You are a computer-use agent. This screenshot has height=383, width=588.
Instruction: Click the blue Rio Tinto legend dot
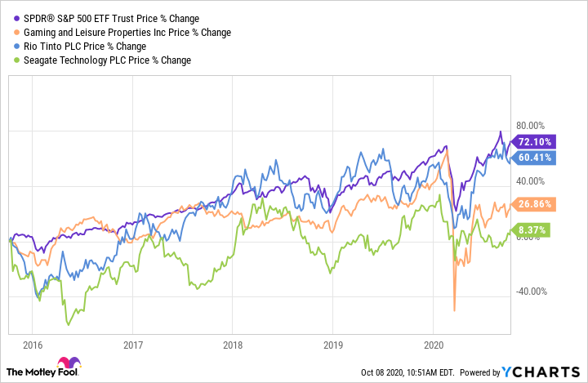pyautogui.click(x=10, y=47)
